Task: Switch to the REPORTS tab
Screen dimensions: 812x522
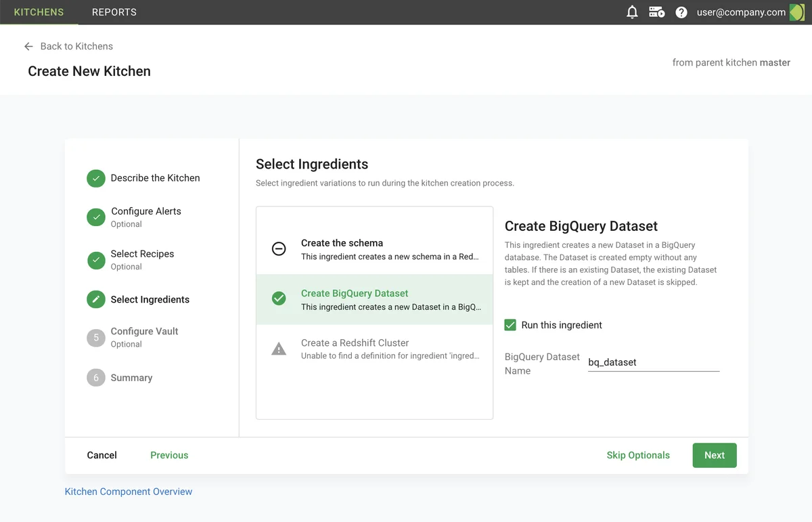Action: pos(114,12)
